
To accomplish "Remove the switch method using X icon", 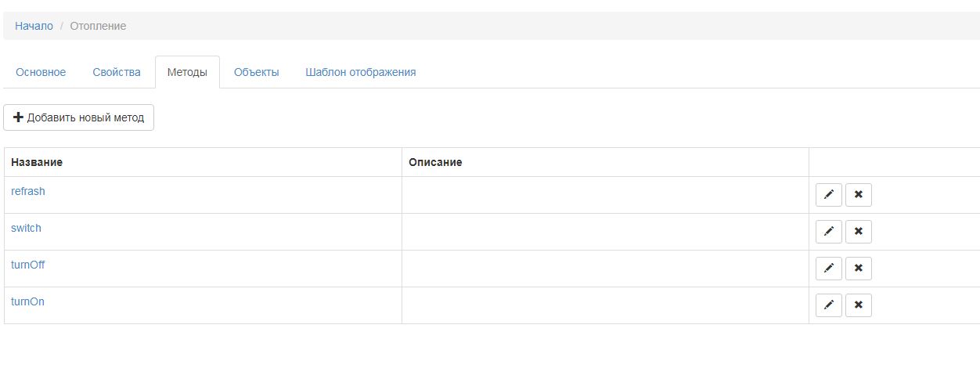I will coord(858,232).
